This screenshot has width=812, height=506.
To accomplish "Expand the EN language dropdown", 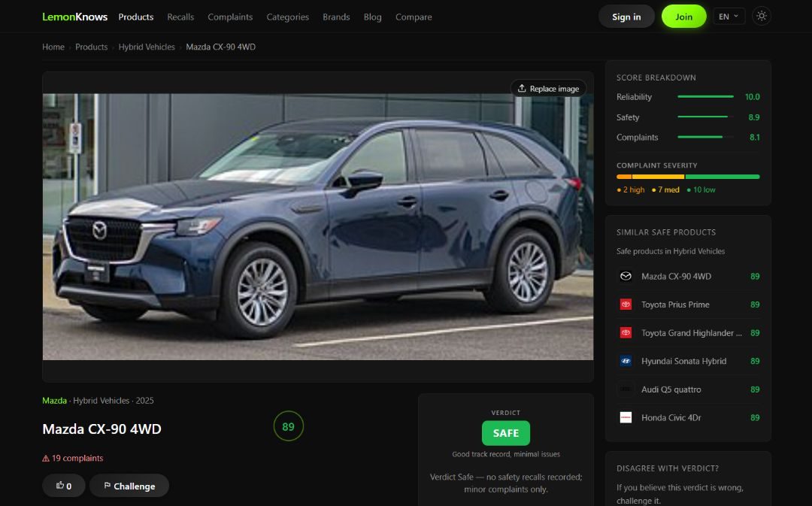I will (x=729, y=16).
